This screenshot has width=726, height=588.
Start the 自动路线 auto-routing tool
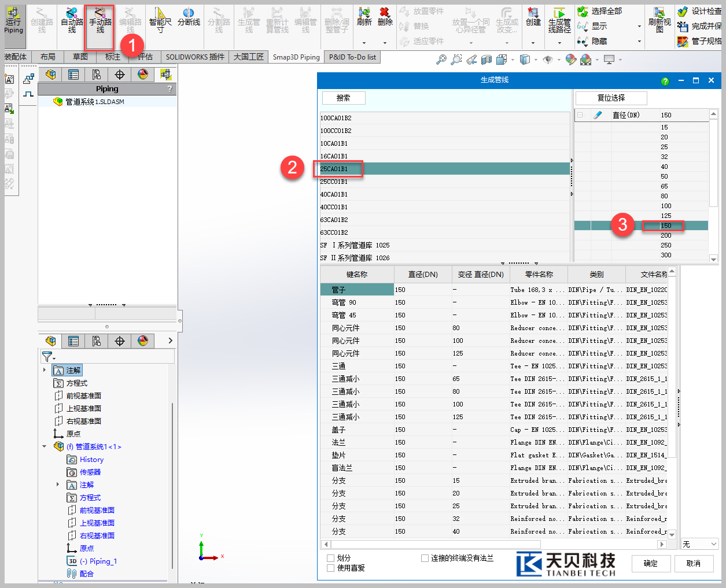[x=72, y=21]
